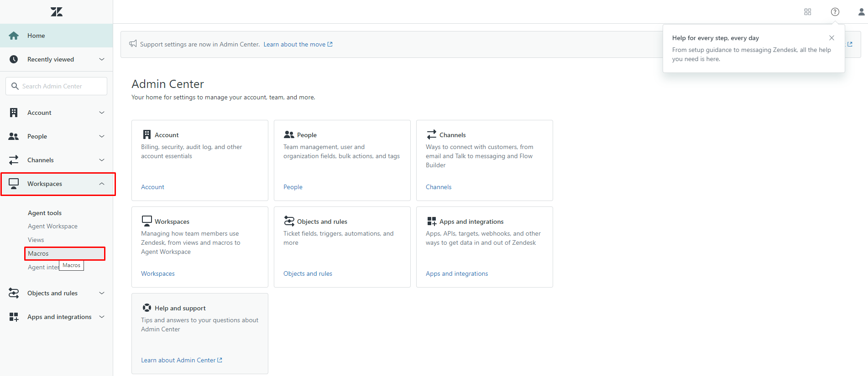The height and width of the screenshot is (376, 868).
Task: Open Macros under Agent tools
Action: 38,253
